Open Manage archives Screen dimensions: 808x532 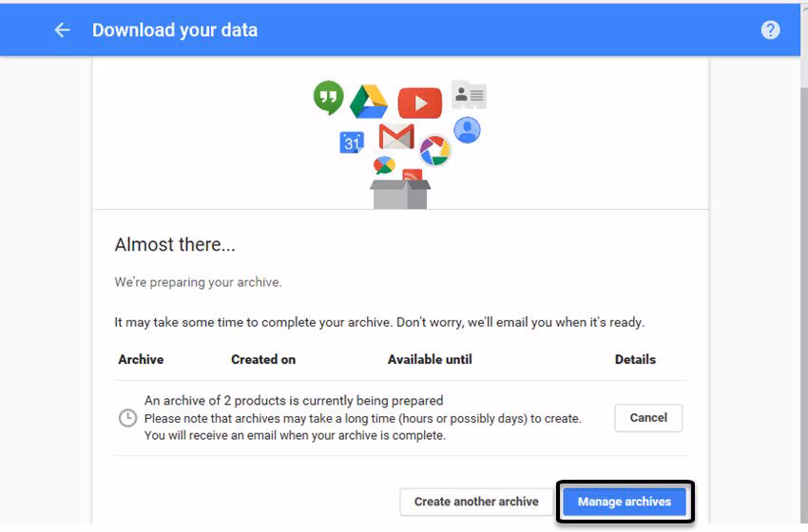point(625,502)
